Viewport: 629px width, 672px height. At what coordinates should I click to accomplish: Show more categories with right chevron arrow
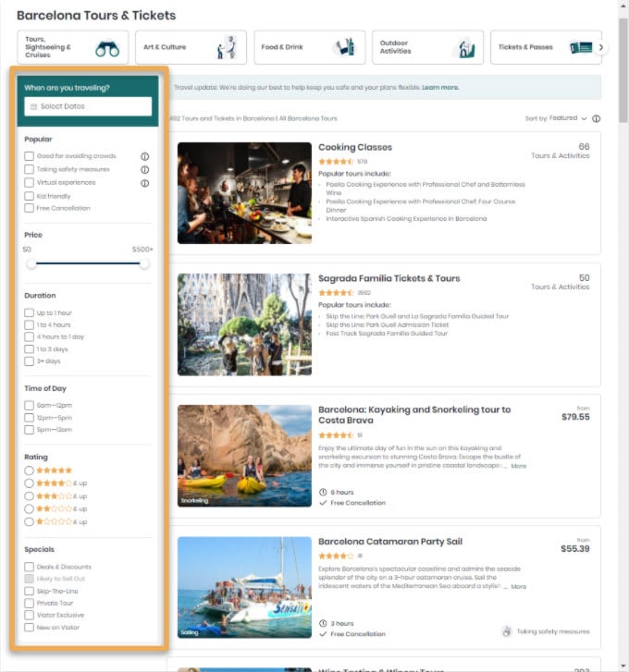point(600,47)
